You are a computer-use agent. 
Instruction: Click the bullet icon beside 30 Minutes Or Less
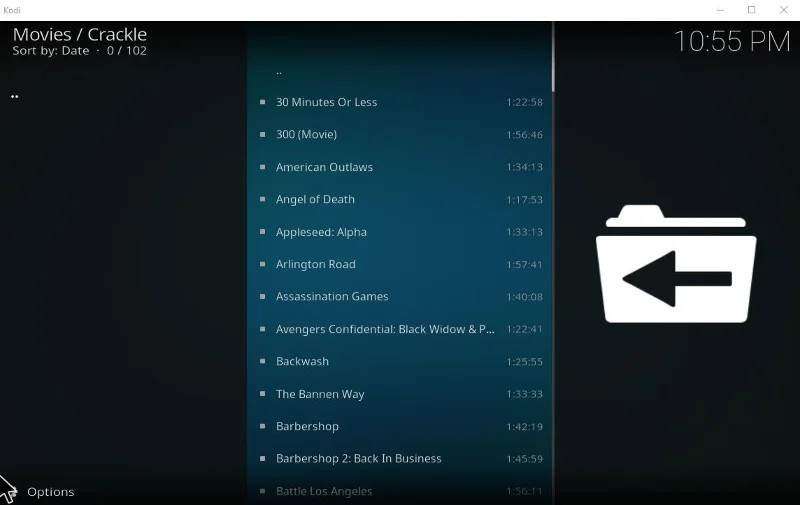coord(262,102)
